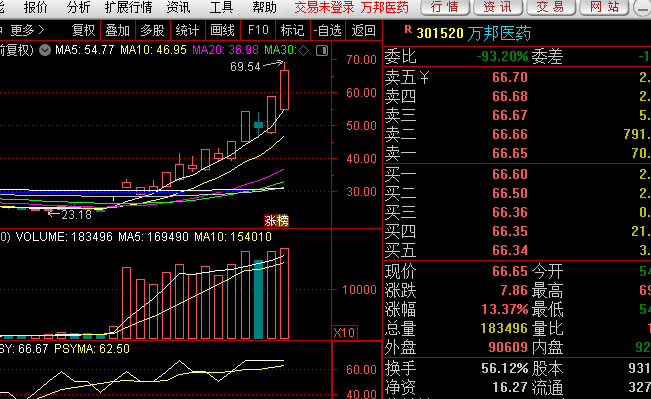This screenshot has width=651, height=399.
Task: Select the 买四 price 66.35
Action: pos(510,231)
